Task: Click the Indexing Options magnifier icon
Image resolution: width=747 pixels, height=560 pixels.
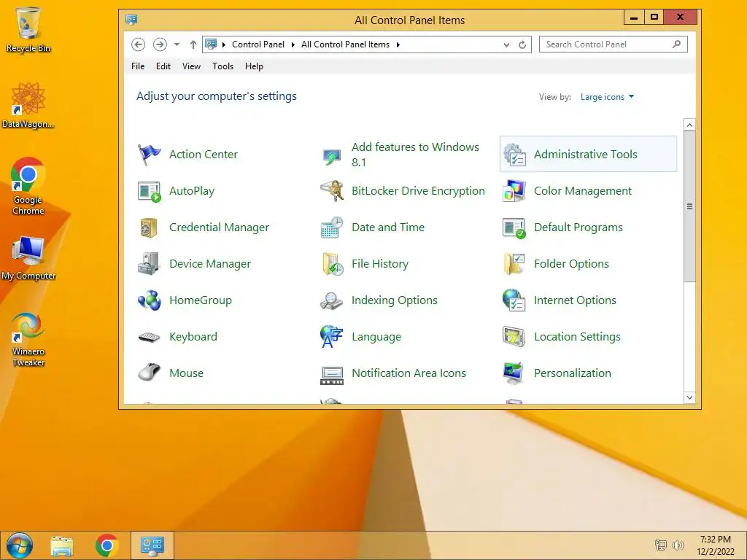Action: point(332,300)
